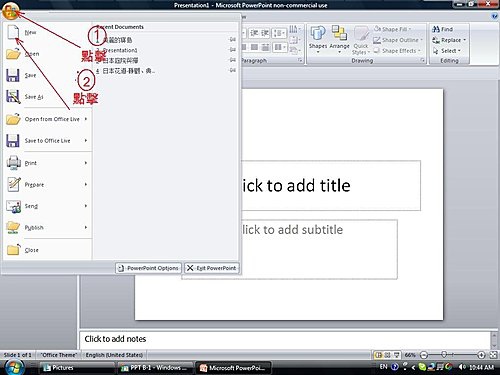Click English (United States) language indicator
500x375 pixels.
114,355
